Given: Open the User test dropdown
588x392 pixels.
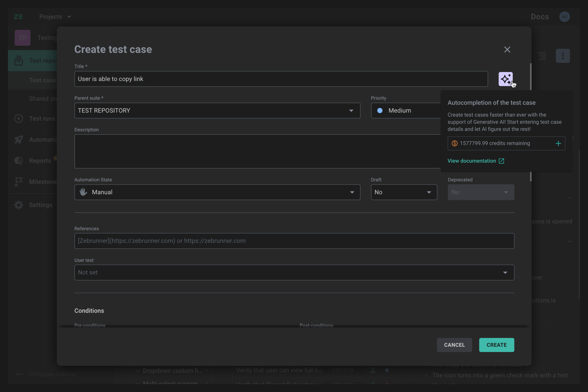Looking at the screenshot, I should 505,272.
